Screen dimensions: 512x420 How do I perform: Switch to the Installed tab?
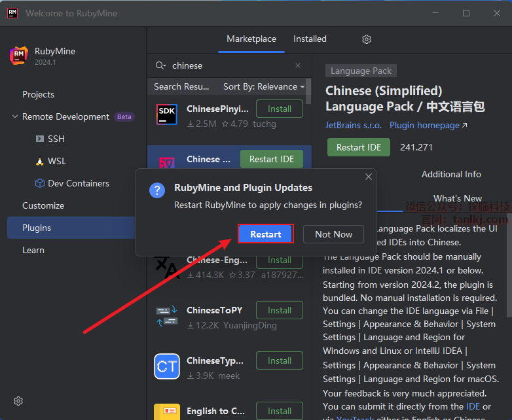pos(310,39)
